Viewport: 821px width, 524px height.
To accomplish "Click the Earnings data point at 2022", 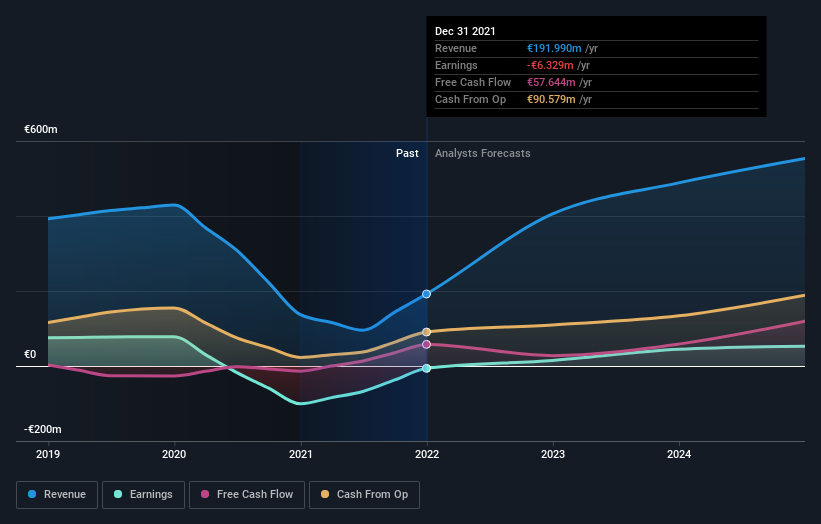I will tap(427, 369).
